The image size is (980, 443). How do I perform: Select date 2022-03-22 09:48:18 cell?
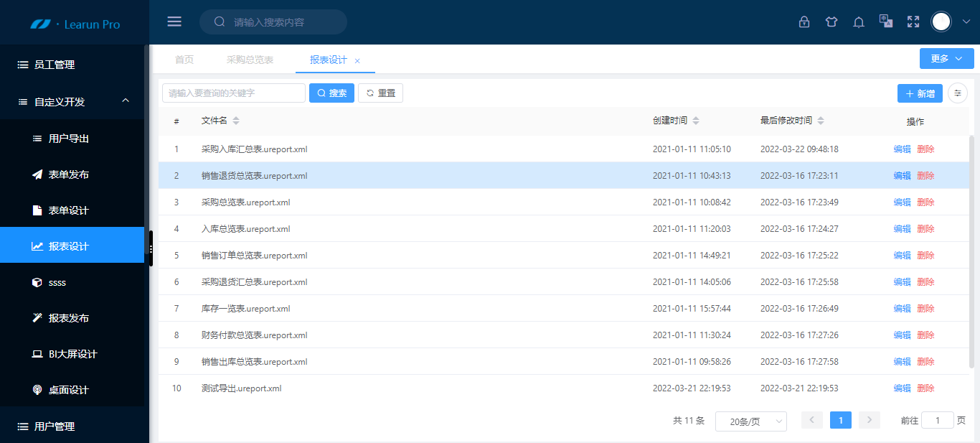pyautogui.click(x=799, y=149)
